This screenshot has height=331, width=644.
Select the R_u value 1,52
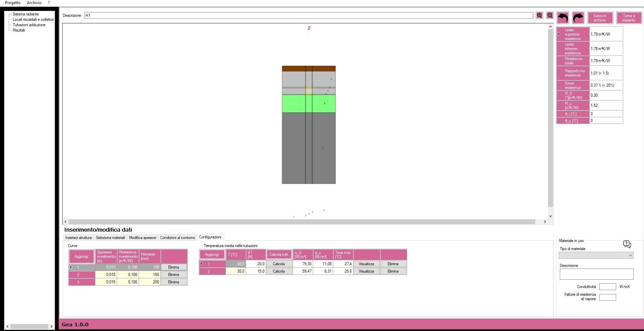pos(606,105)
